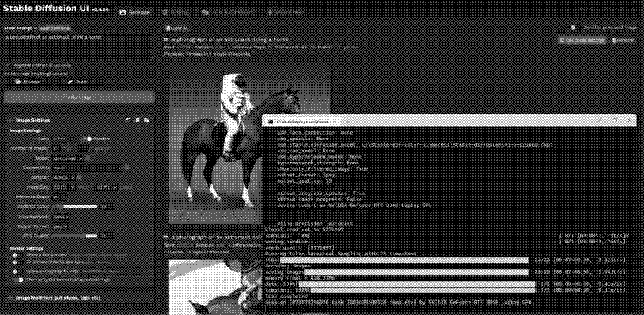Edit the Inference Steps field

point(58,197)
